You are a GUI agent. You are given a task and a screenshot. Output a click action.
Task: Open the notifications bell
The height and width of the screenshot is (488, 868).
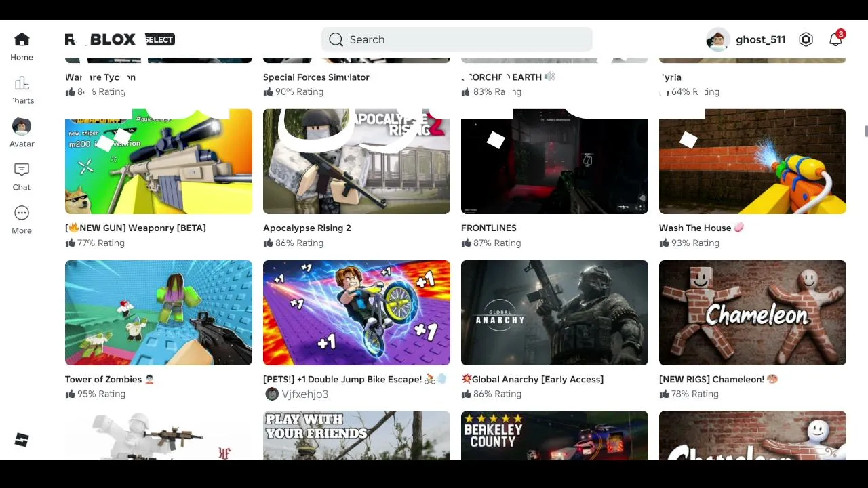(x=836, y=39)
